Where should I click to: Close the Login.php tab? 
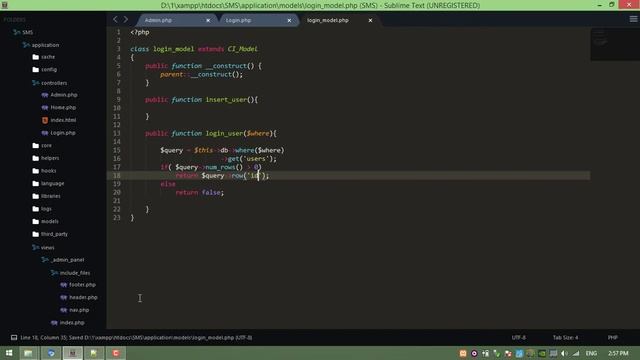pos(289,20)
